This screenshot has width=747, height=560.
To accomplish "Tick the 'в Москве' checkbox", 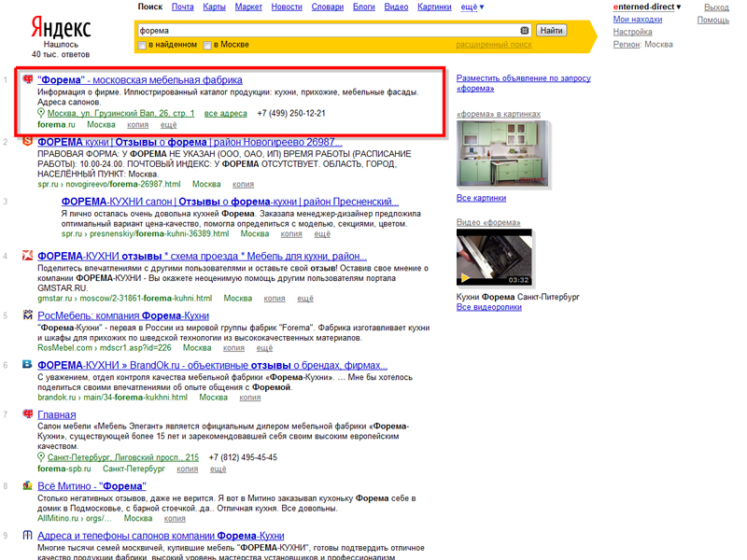I will click(x=207, y=45).
